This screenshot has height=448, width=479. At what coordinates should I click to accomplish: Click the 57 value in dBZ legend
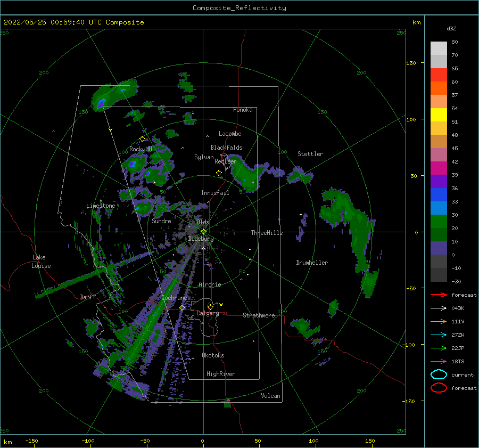[455, 95]
